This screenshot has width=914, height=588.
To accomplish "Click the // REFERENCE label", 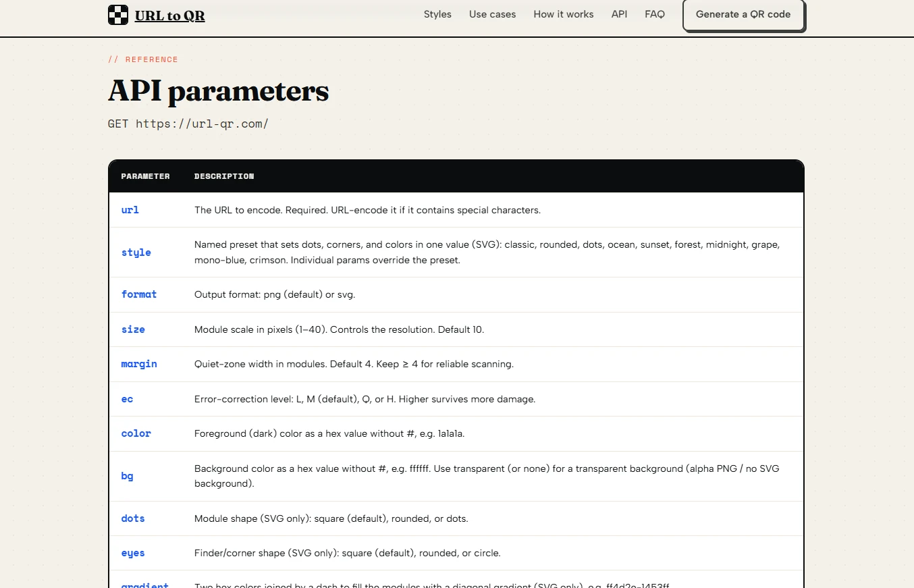I will pyautogui.click(x=143, y=59).
